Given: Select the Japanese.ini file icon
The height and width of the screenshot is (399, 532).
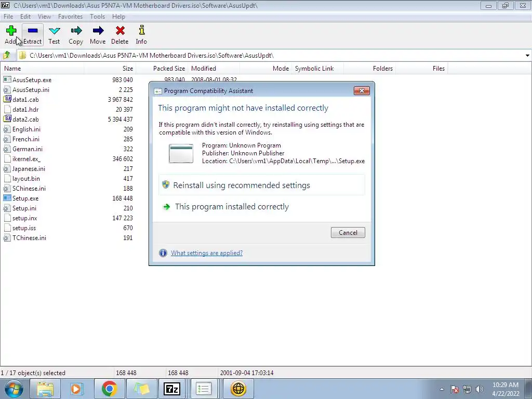Looking at the screenshot, I should 7,169.
